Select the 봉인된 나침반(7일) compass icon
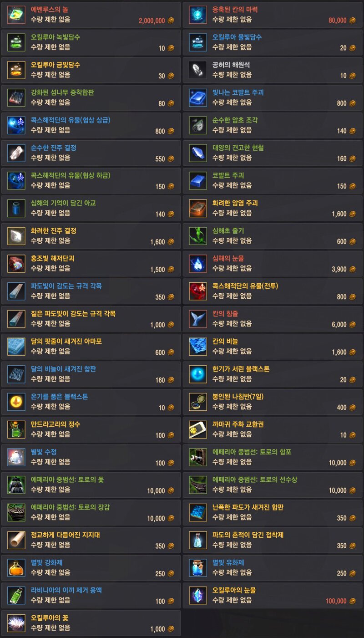Screen dimensions: 364x638 tap(198, 402)
